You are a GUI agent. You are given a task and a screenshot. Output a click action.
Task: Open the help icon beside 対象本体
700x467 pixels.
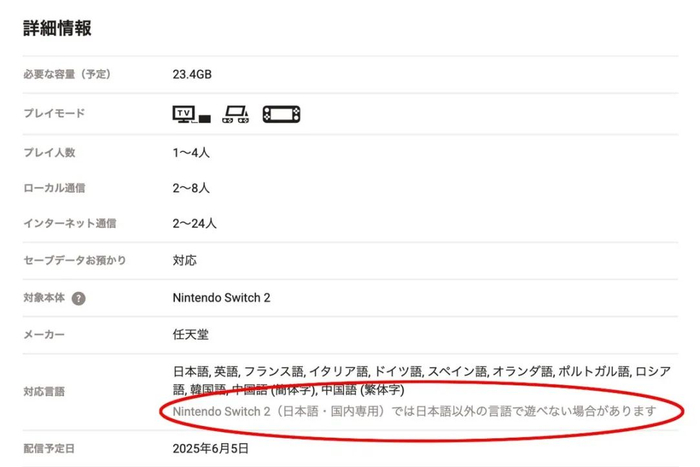tap(79, 298)
